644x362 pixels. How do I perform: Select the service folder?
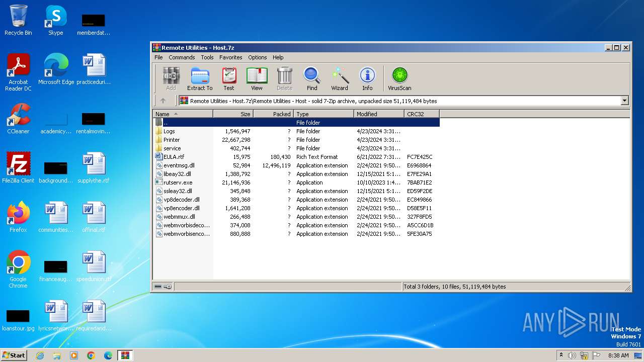pyautogui.click(x=296, y=148)
